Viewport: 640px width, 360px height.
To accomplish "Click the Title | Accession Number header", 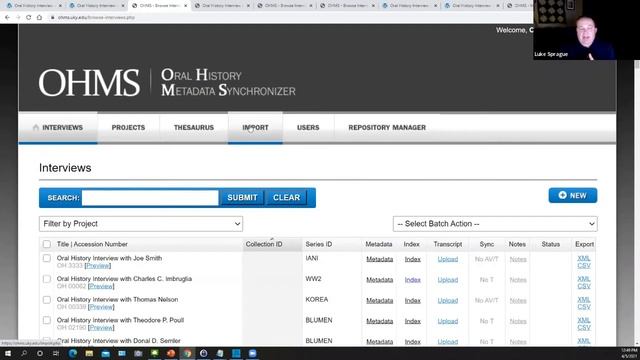I will [x=92, y=244].
